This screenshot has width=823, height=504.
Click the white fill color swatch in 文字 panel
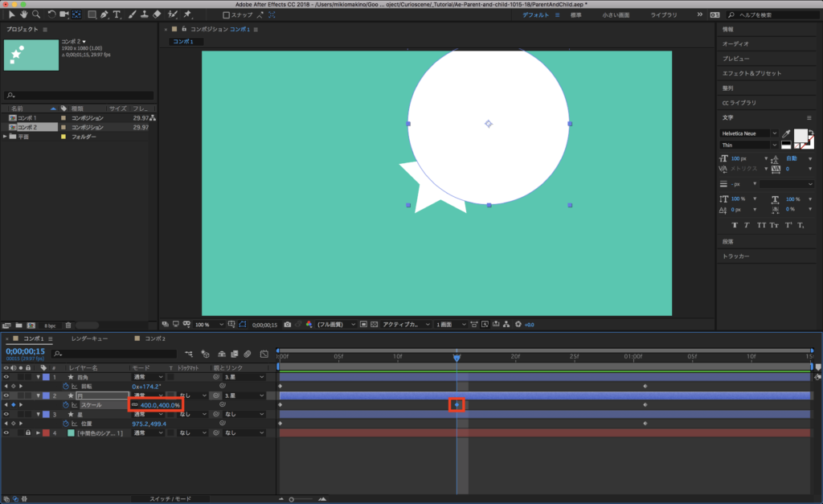coord(800,136)
